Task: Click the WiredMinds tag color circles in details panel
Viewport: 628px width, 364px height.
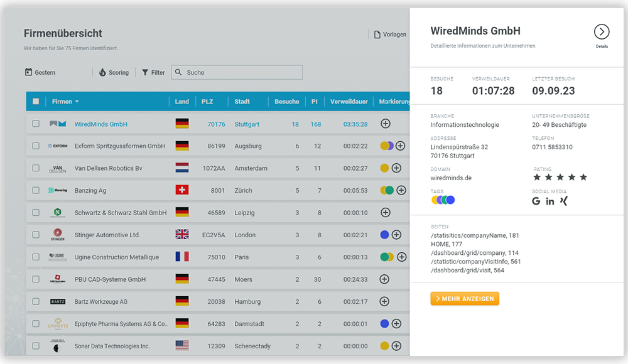Action: click(x=443, y=200)
